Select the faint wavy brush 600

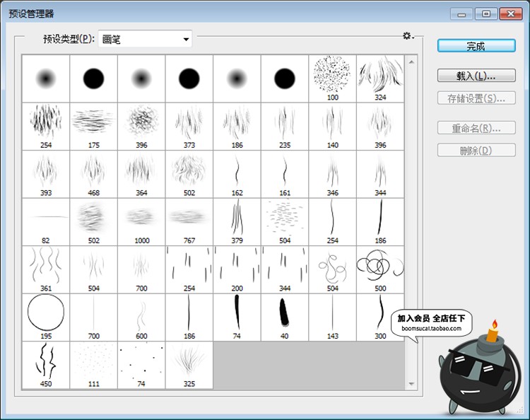pos(141,317)
